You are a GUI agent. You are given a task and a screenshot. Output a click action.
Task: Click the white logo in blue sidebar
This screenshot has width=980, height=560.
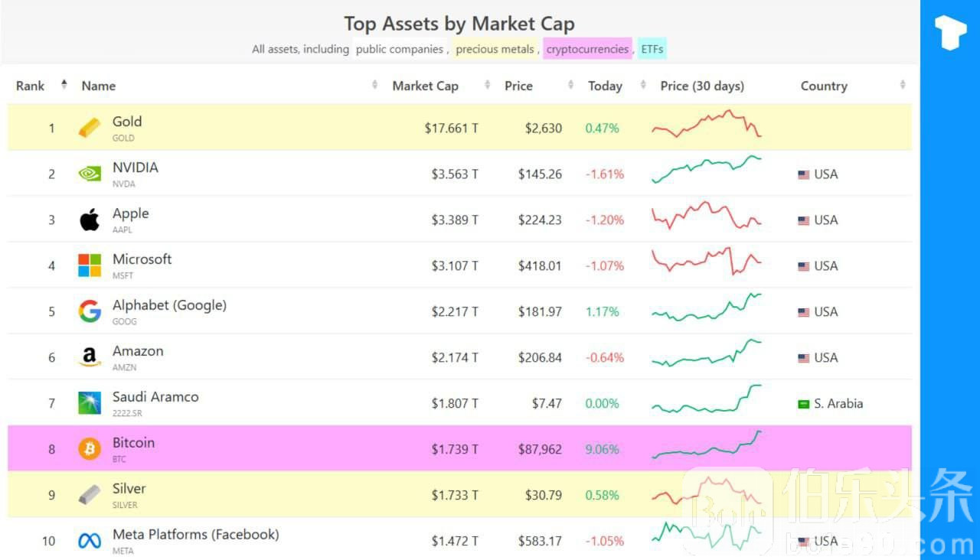(950, 33)
